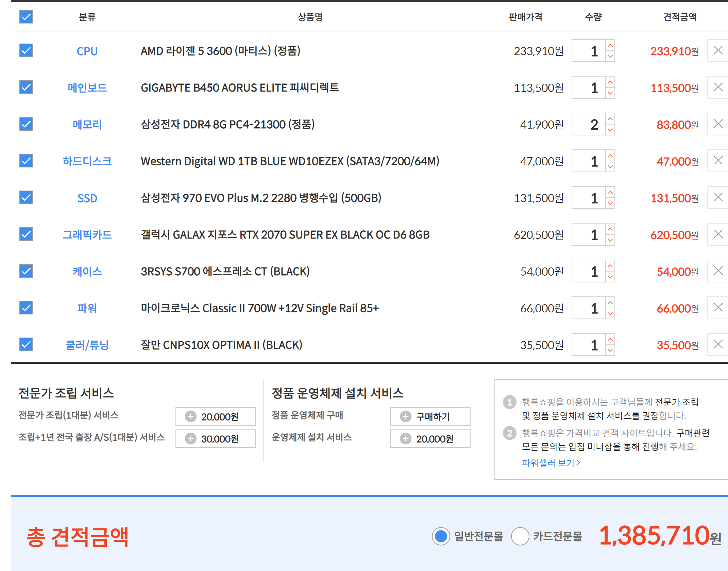Click 구매하기 for 정품 운영체제
Screen dimensions: 728x571
point(430,417)
